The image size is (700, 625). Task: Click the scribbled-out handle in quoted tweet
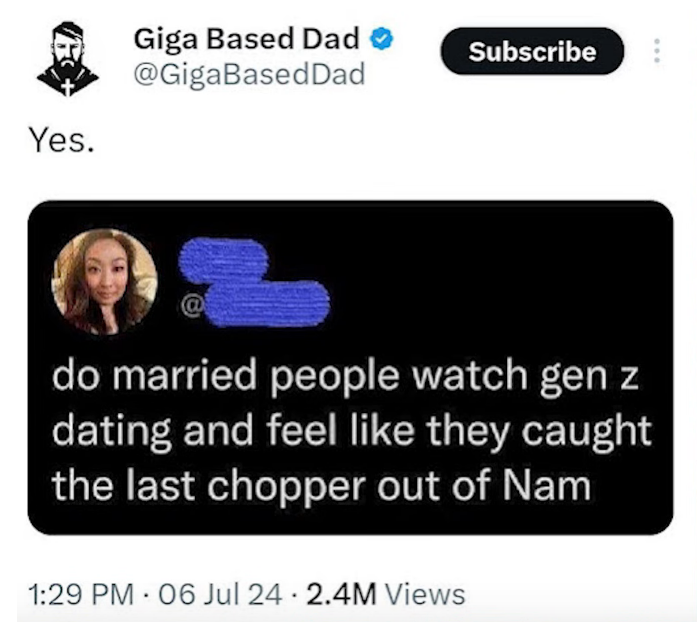pyautogui.click(x=272, y=302)
